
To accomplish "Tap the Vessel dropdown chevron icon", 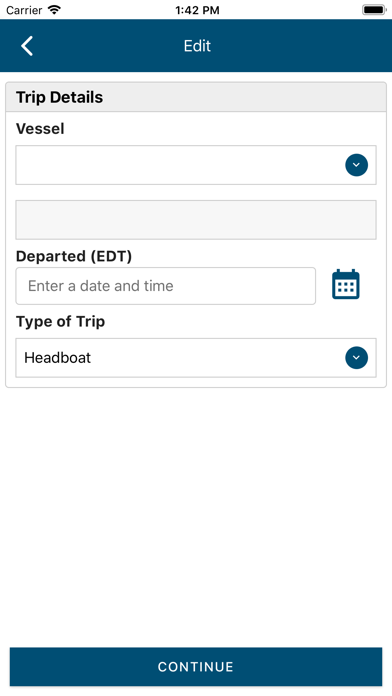I will [x=356, y=165].
